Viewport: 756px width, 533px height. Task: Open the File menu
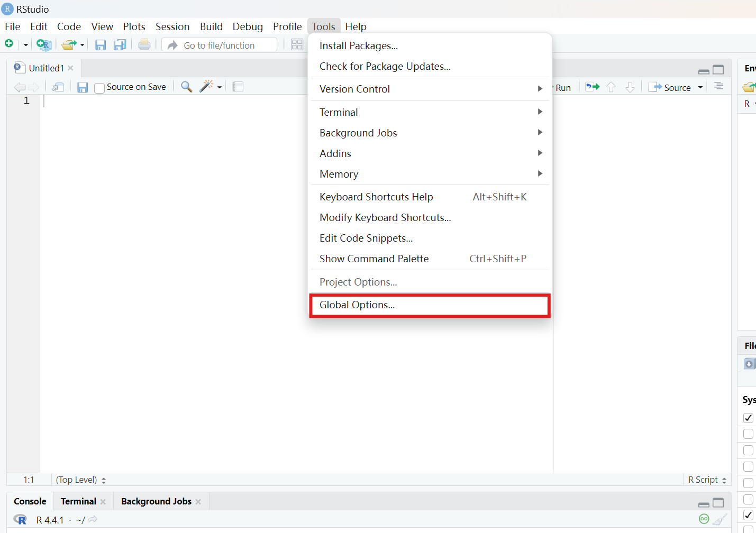(x=13, y=26)
